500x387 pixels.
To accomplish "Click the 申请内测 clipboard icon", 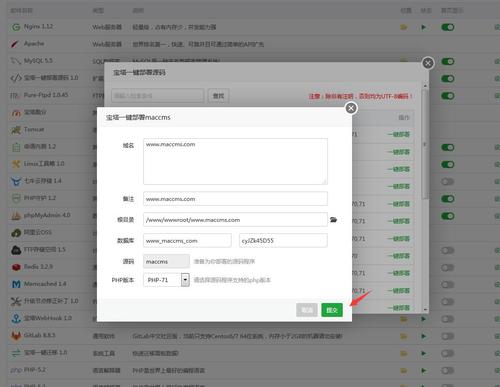I will 16,147.
